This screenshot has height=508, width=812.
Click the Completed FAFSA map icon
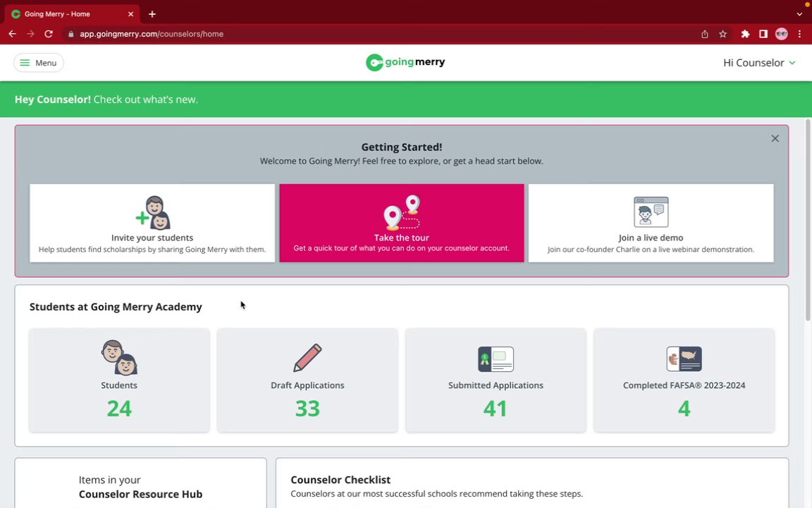click(x=684, y=358)
